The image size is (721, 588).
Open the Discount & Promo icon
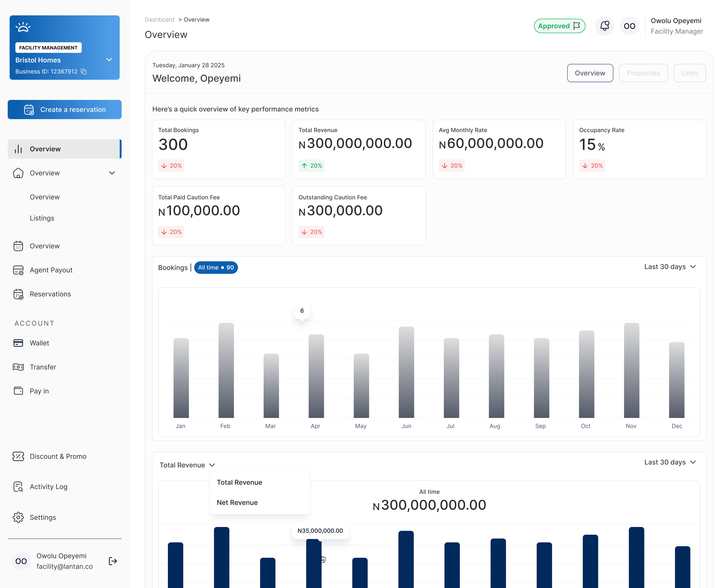coord(18,456)
